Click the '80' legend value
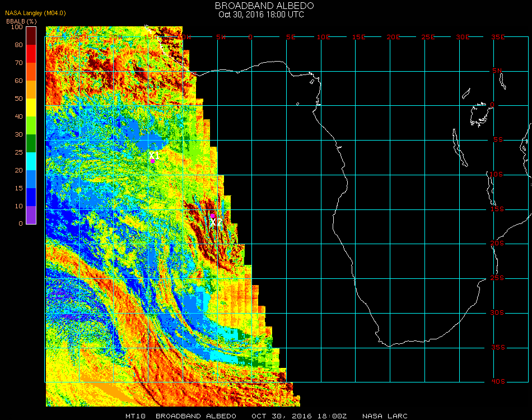Screen dimensions: 532x420 tap(18, 45)
